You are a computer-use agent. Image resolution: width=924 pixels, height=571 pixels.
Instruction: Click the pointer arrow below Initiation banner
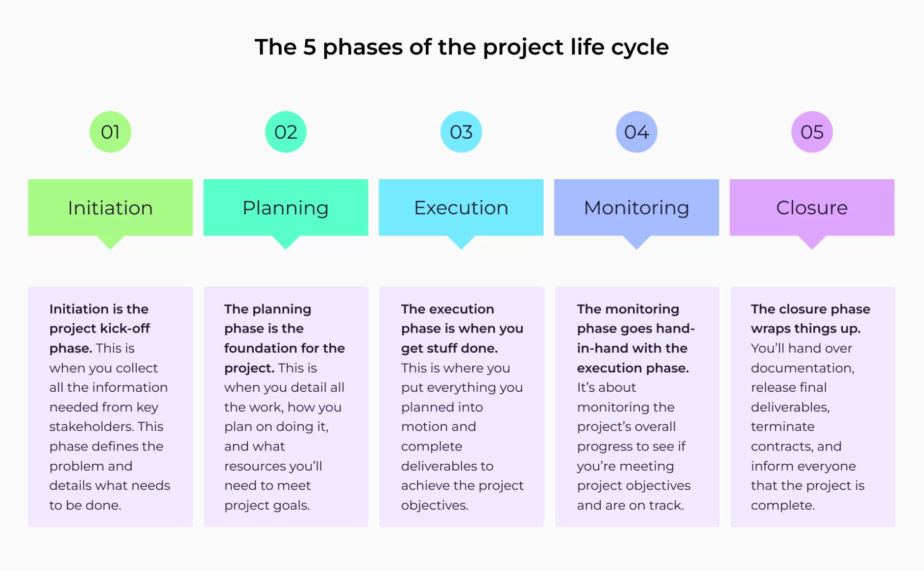coord(110,242)
